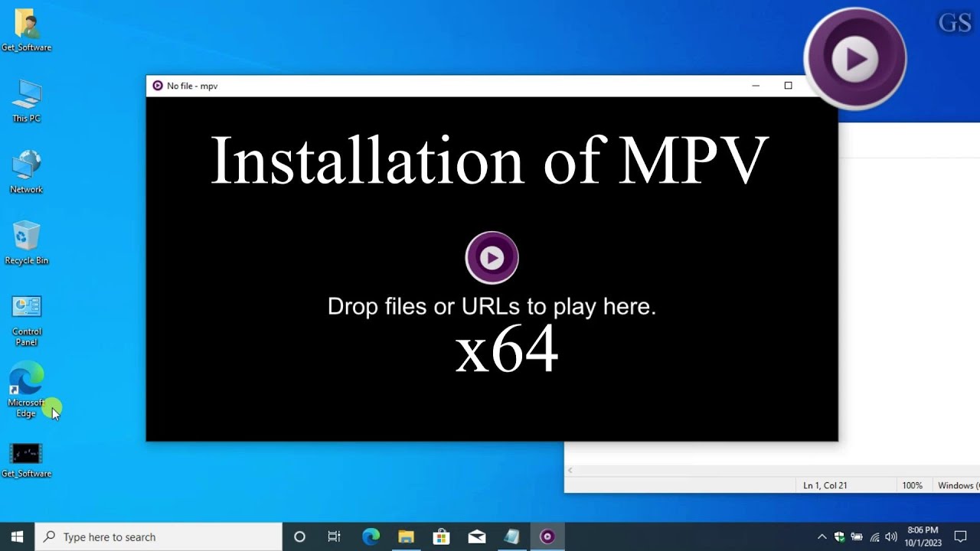The height and width of the screenshot is (551, 980).
Task: Launch Edge from the taskbar
Action: [371, 536]
